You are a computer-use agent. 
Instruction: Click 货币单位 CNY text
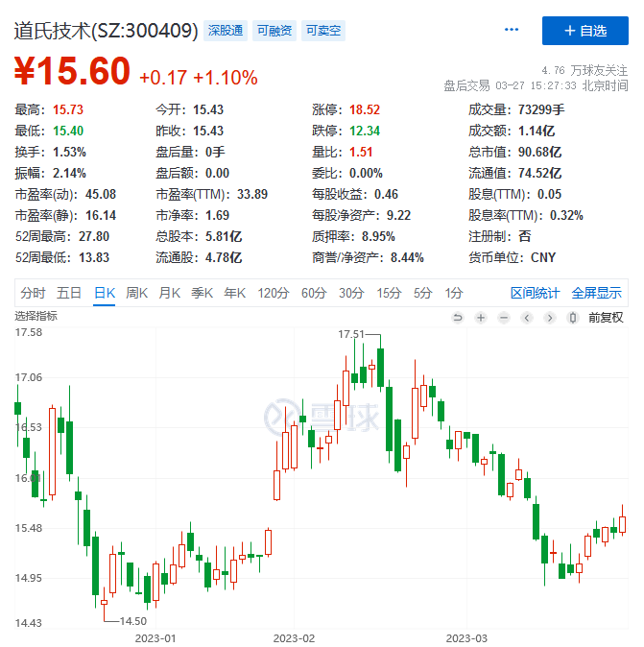[x=543, y=257]
